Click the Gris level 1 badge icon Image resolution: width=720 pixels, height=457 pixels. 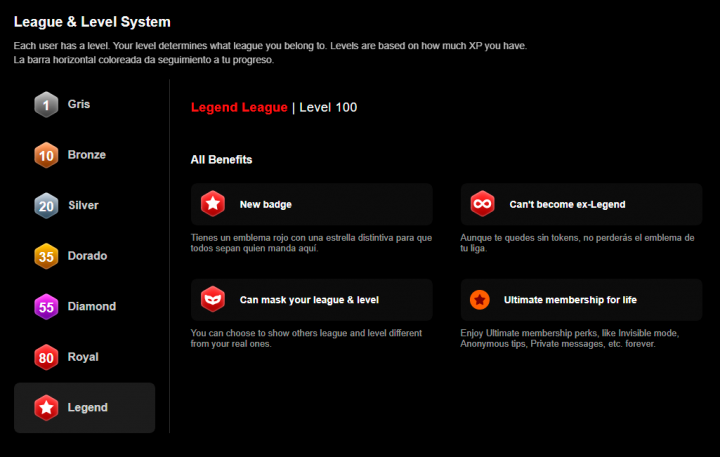tap(46, 104)
